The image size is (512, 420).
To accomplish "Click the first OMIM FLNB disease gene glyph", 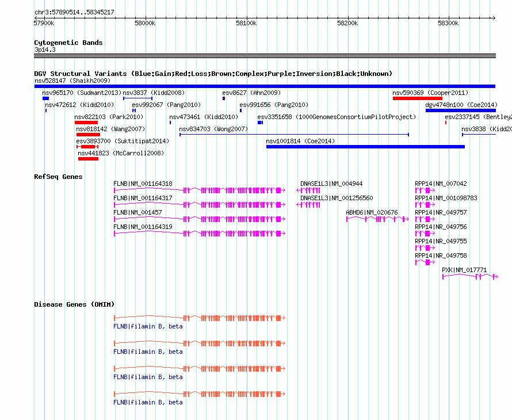I will tap(200, 318).
